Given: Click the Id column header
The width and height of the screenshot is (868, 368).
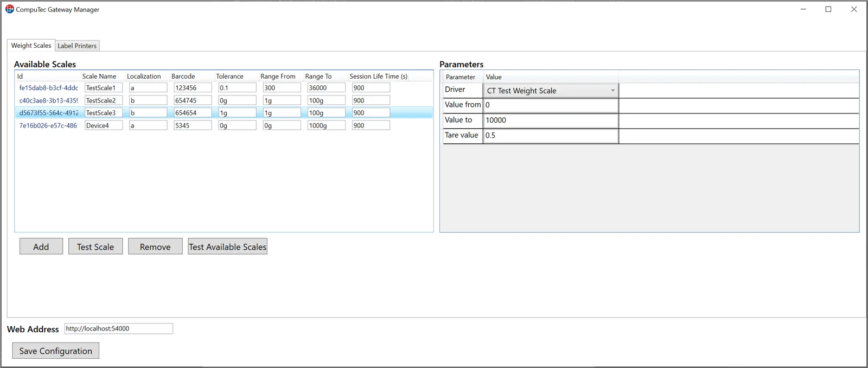Looking at the screenshot, I should click(x=20, y=76).
